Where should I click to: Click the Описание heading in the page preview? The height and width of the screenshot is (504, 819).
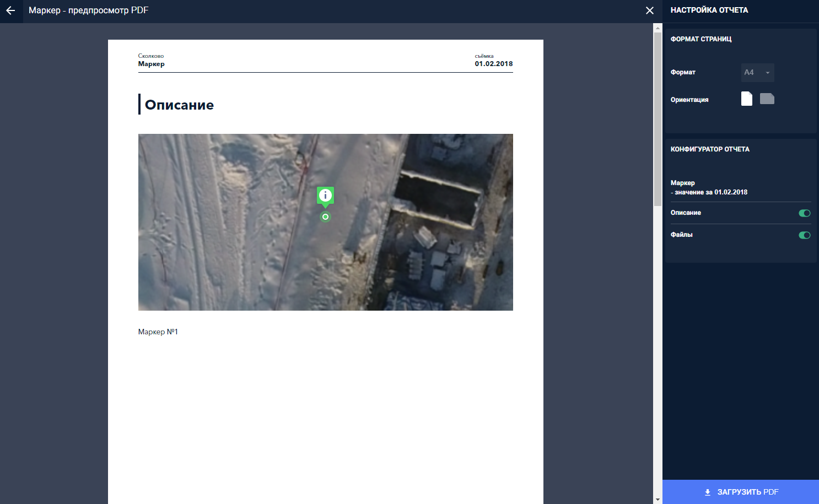click(x=179, y=105)
